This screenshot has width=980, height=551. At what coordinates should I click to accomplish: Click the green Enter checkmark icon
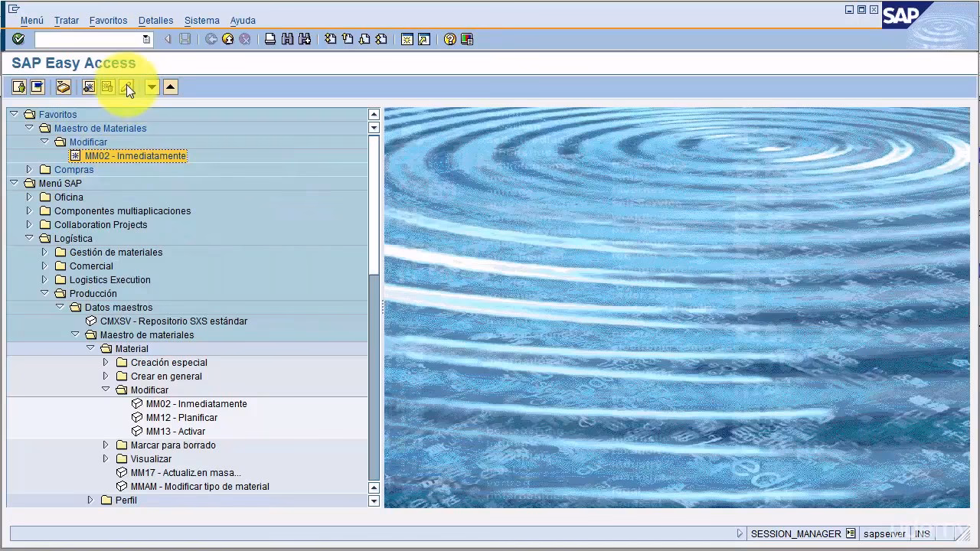pyautogui.click(x=18, y=39)
